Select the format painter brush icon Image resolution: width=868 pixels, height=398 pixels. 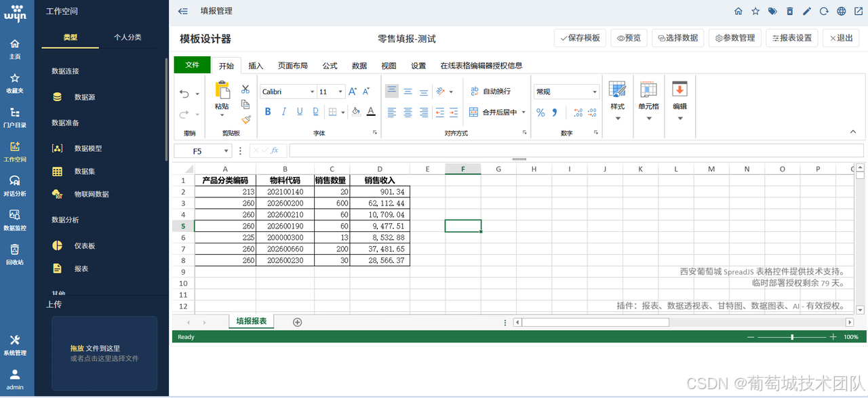[x=245, y=119]
